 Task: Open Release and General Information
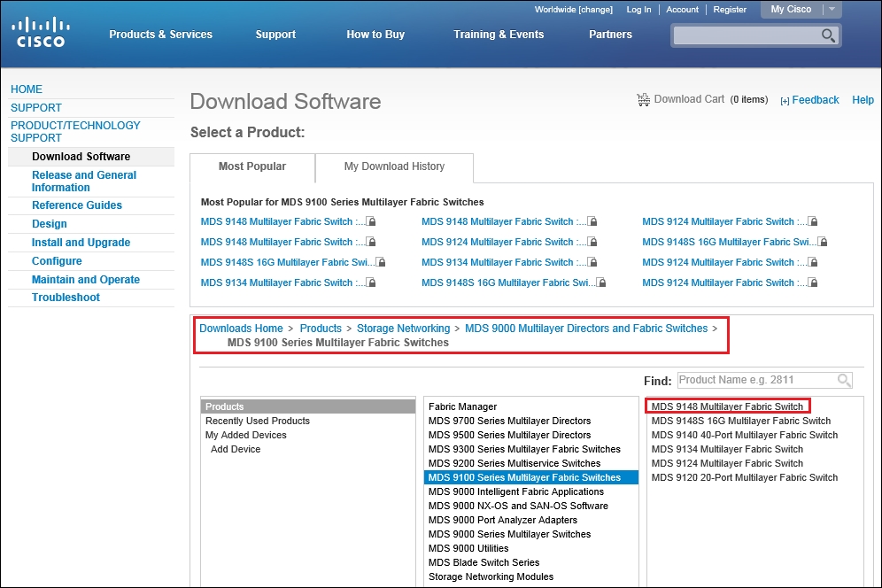click(x=84, y=182)
